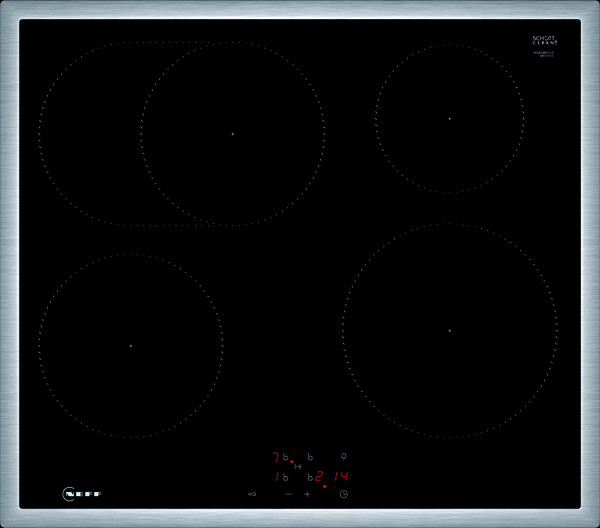600x528 pixels.
Task: Click the oval extension area of rear-left zone
Action: [x=85, y=133]
